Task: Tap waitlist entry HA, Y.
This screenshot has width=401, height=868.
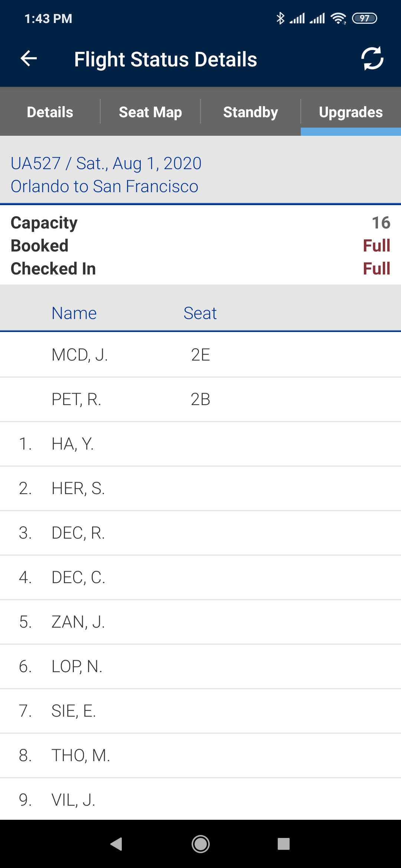Action: (x=200, y=444)
